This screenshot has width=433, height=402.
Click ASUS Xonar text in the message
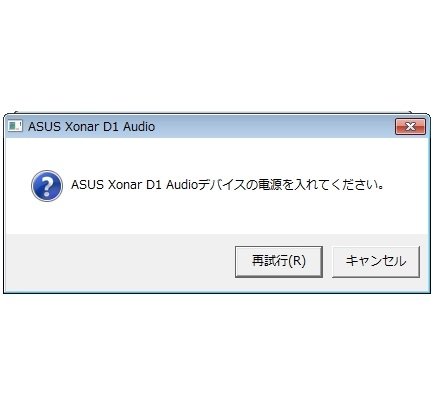coord(106,185)
